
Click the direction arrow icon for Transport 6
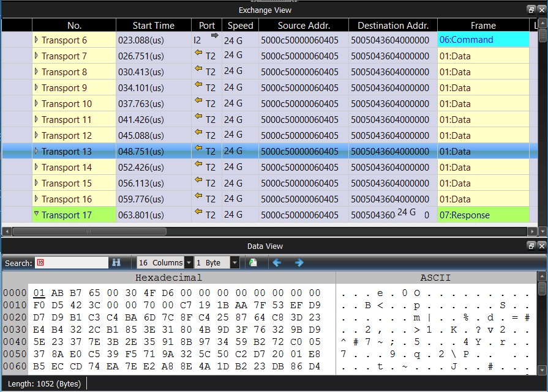click(214, 37)
